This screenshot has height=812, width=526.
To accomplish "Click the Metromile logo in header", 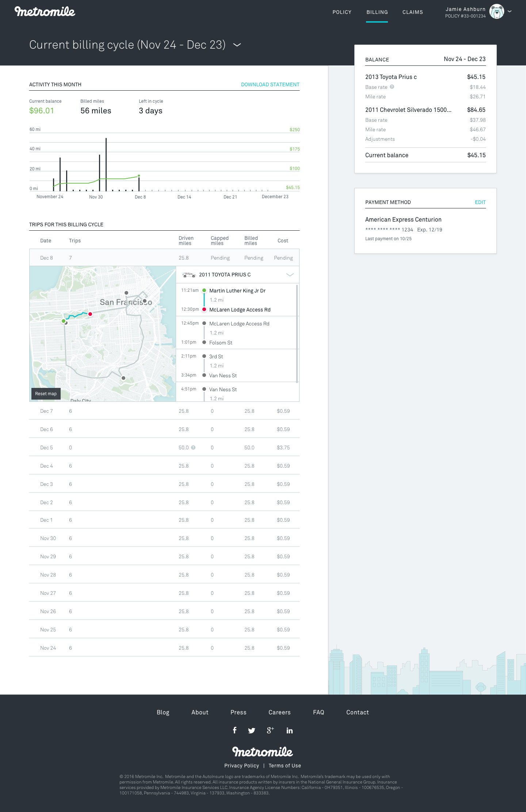I will [x=45, y=12].
